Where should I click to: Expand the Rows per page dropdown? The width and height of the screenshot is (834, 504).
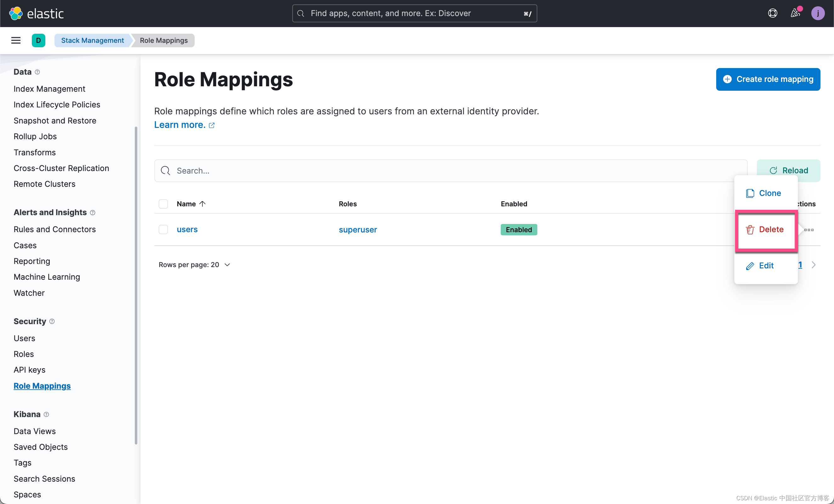click(x=195, y=265)
